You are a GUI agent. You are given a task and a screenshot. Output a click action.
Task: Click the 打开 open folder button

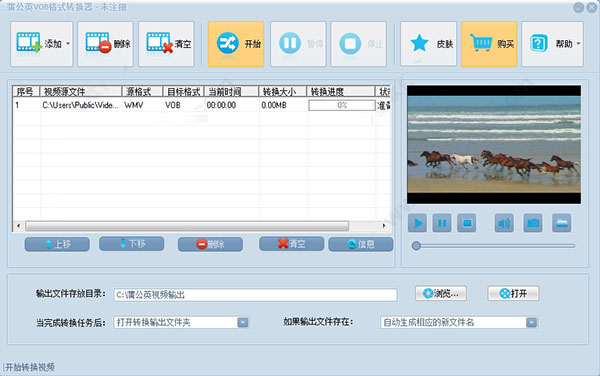coord(514,293)
